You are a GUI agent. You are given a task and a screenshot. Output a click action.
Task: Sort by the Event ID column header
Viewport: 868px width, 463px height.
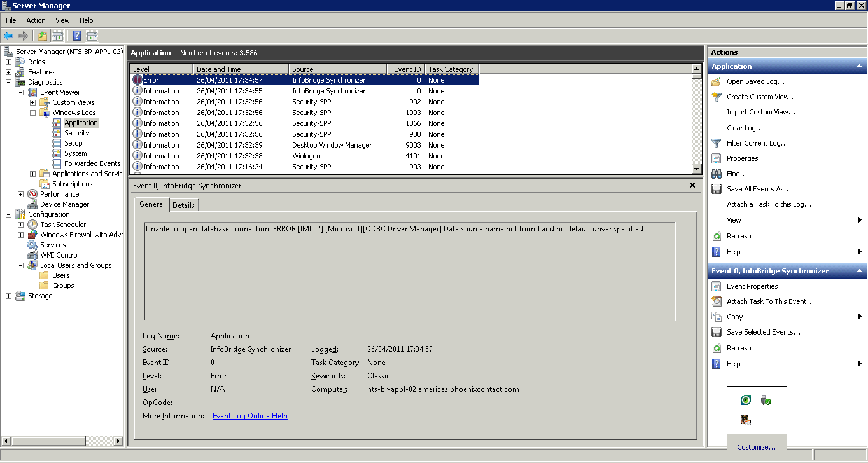coord(405,69)
